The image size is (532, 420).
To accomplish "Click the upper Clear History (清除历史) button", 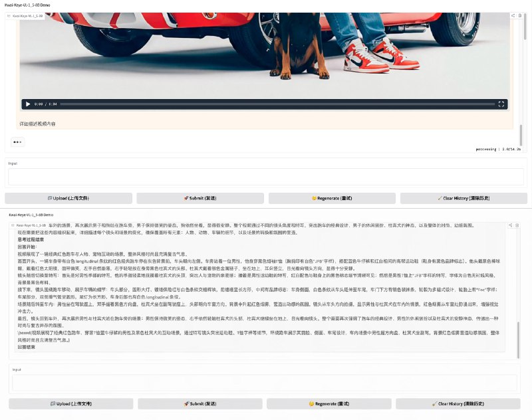I will point(464,198).
